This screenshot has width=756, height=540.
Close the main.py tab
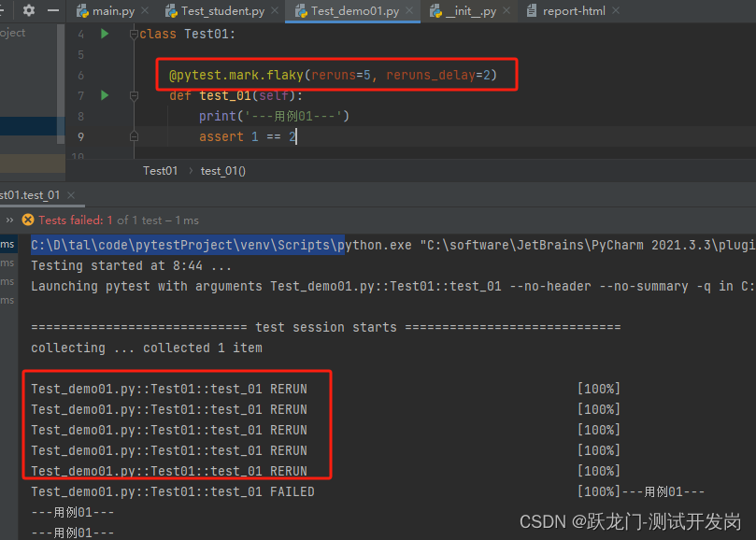(x=145, y=10)
